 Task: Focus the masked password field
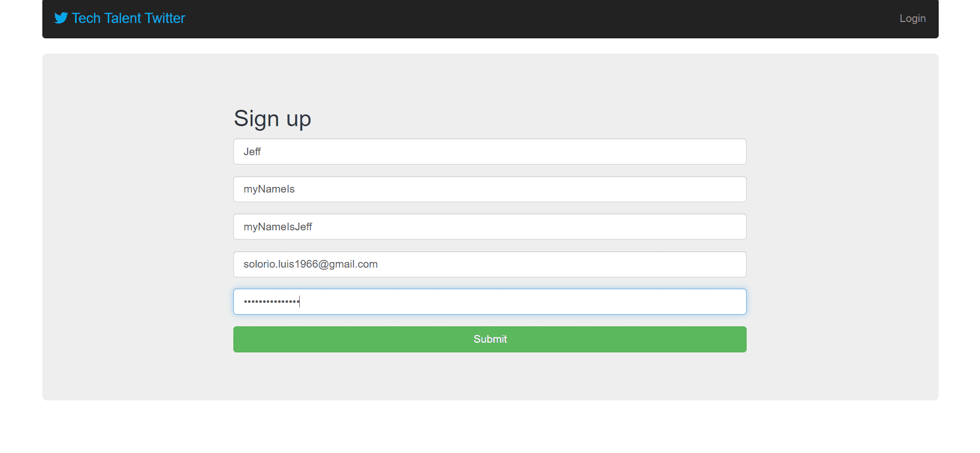pos(490,302)
